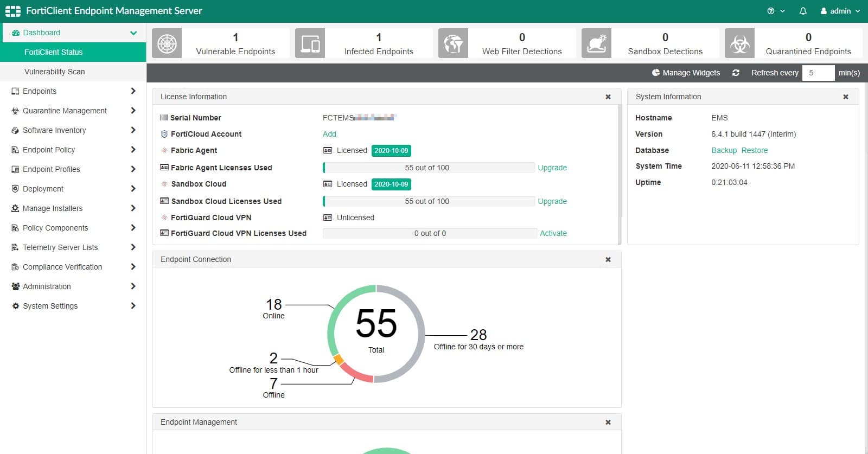Open the System Settings menu item
Image resolution: width=868 pixels, height=454 pixels.
click(x=73, y=306)
